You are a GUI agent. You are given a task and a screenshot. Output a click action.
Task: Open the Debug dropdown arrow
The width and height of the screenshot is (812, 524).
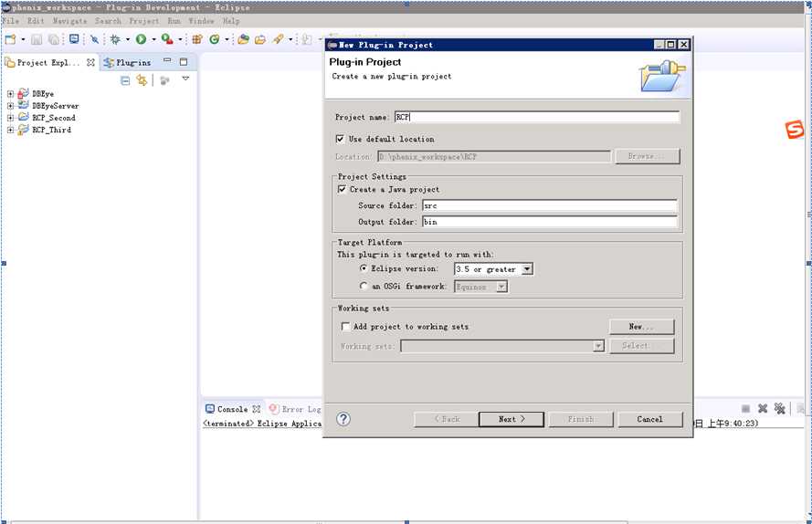(127, 39)
